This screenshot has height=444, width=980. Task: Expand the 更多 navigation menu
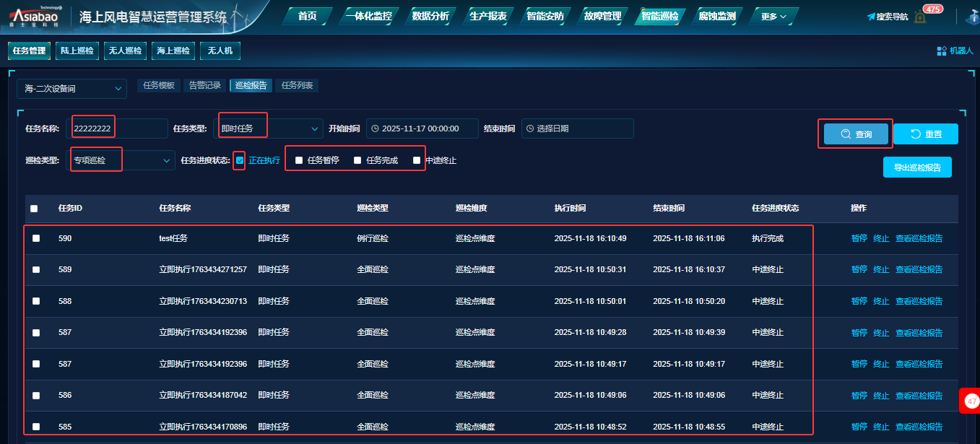coord(773,16)
